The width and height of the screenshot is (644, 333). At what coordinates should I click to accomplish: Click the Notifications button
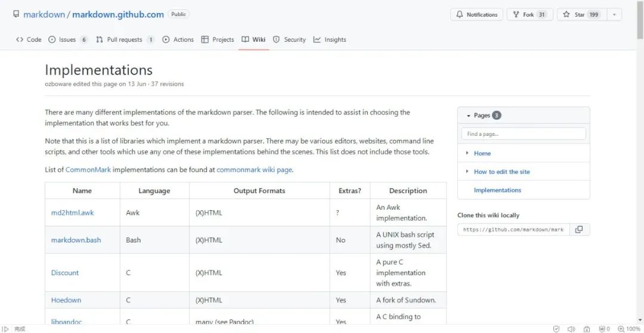tap(476, 14)
